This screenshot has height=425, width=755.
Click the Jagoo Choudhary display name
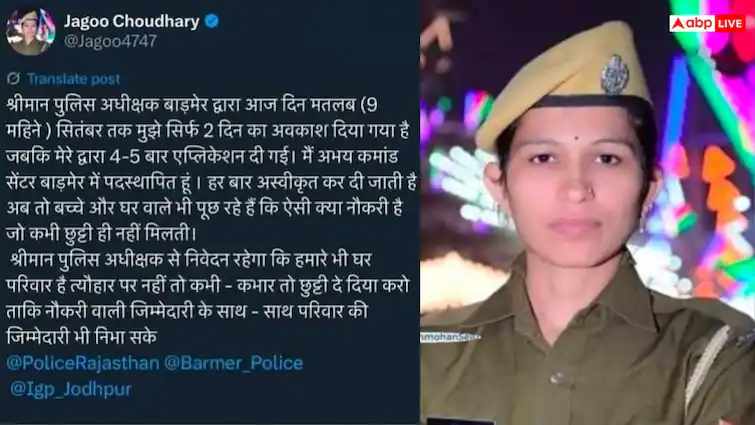[x=131, y=21]
